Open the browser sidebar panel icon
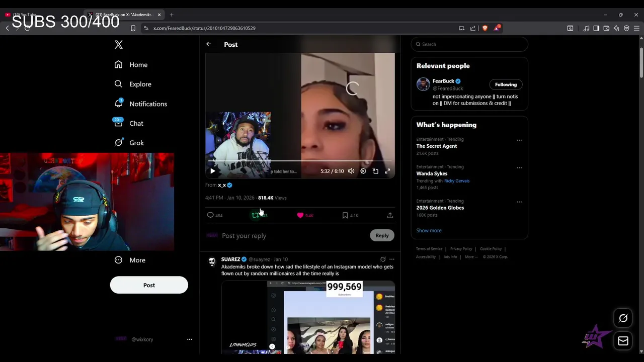 click(596, 28)
